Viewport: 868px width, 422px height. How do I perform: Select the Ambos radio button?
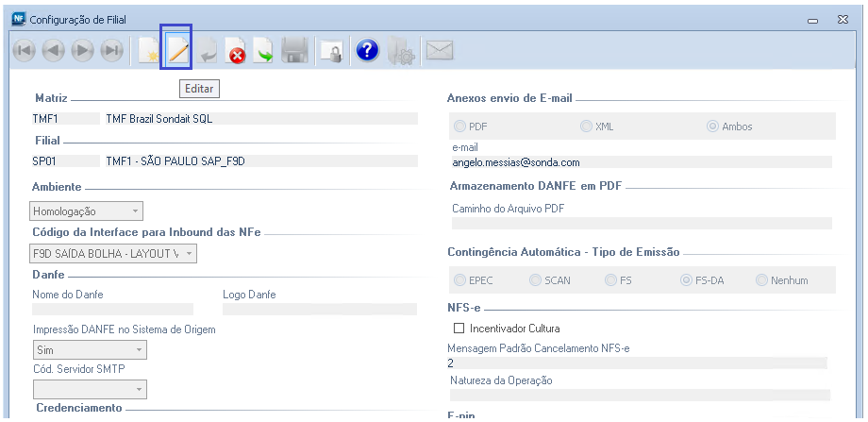tap(713, 127)
